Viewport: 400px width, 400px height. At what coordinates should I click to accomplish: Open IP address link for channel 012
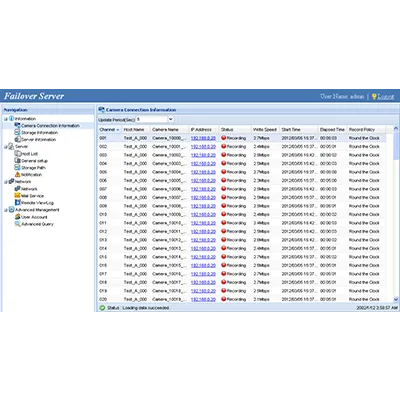tap(203, 231)
